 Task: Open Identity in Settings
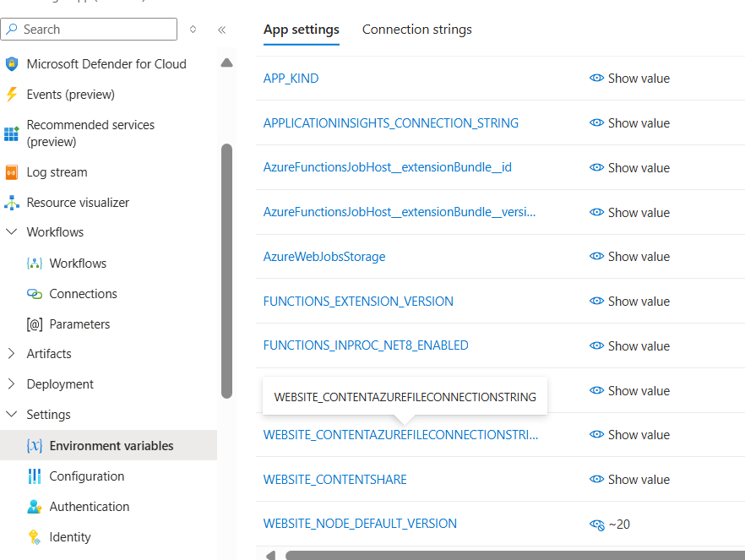tap(70, 536)
